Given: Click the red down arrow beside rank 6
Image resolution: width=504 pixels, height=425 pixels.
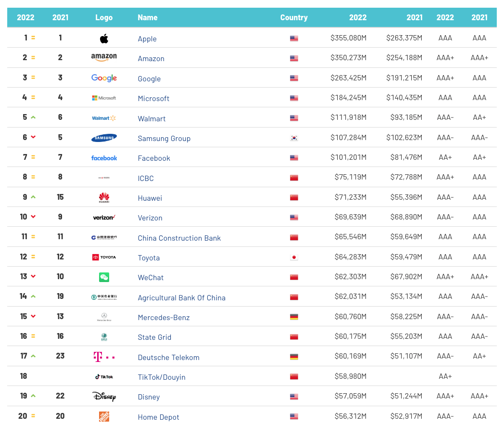Looking at the screenshot, I should (33, 137).
